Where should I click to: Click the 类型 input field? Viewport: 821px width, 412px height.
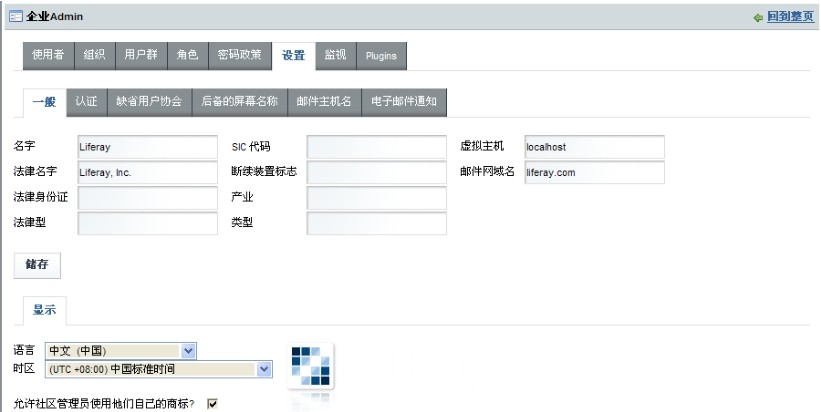(x=376, y=223)
